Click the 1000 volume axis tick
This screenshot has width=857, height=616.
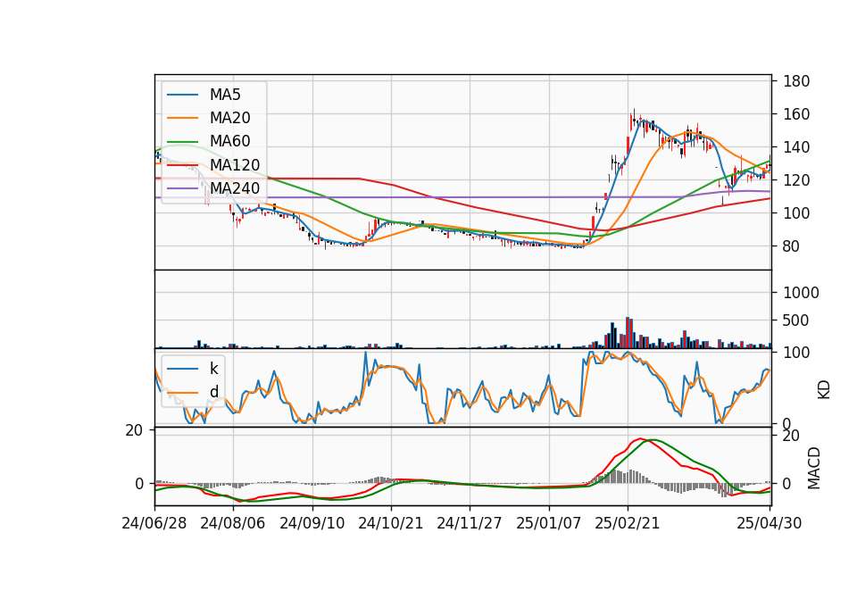[x=802, y=293]
